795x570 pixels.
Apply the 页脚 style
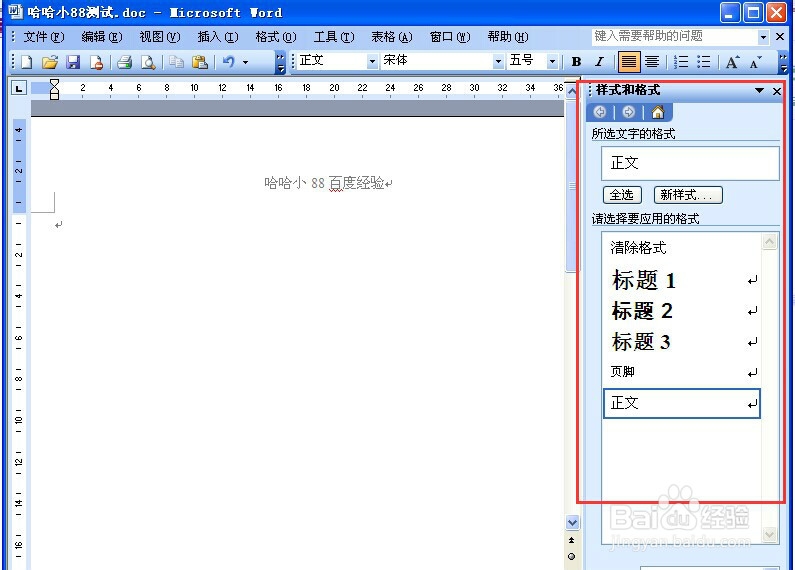pos(682,372)
